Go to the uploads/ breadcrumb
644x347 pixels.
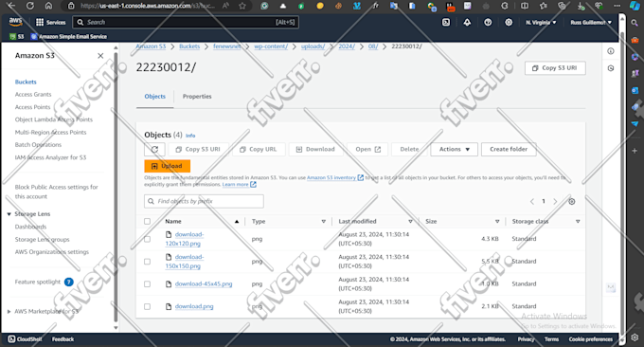tap(313, 46)
